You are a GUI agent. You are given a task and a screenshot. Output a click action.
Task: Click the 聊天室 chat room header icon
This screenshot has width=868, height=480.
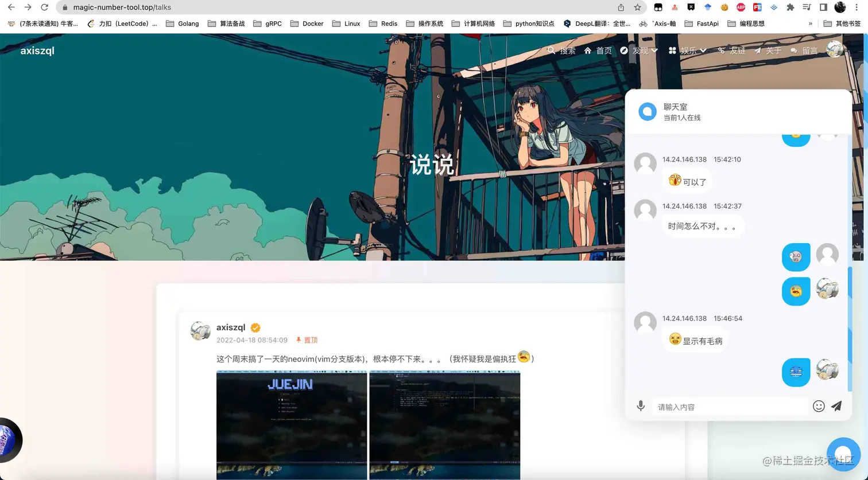648,111
